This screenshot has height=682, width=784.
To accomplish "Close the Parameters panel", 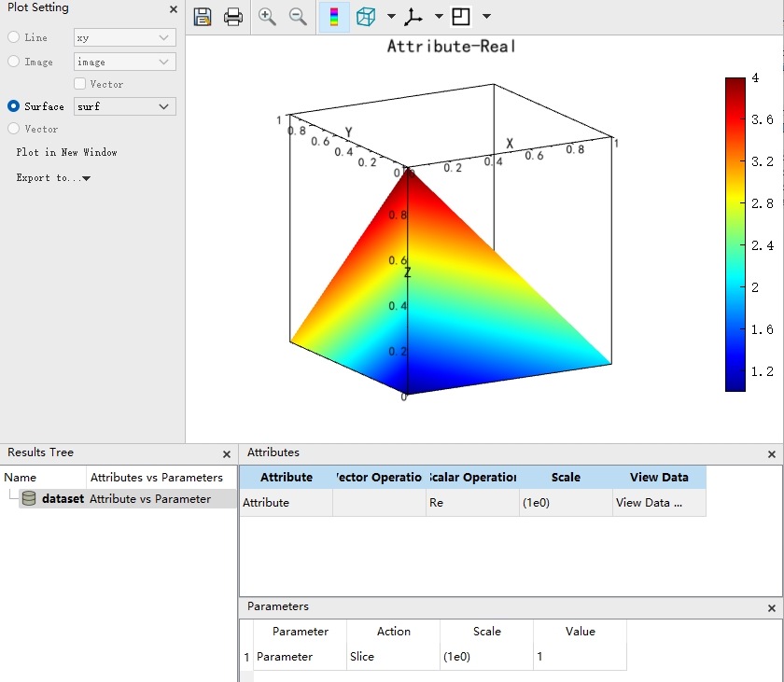I will click(x=772, y=608).
